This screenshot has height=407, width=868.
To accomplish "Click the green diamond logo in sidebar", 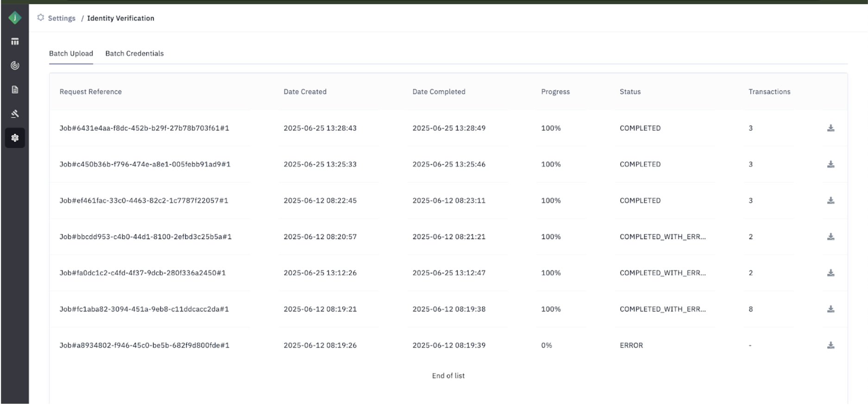I will click(x=15, y=18).
